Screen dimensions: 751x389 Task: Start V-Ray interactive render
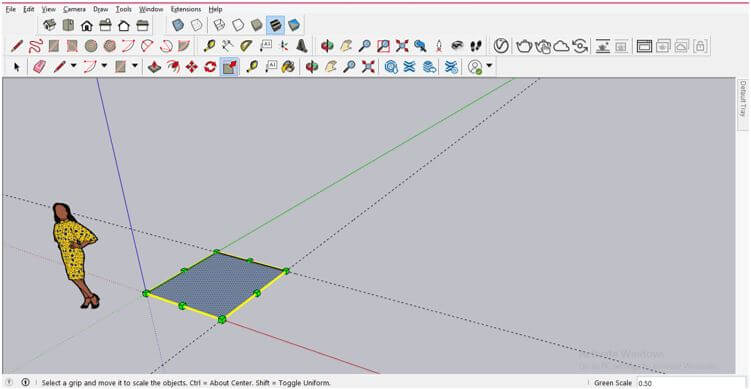(543, 46)
